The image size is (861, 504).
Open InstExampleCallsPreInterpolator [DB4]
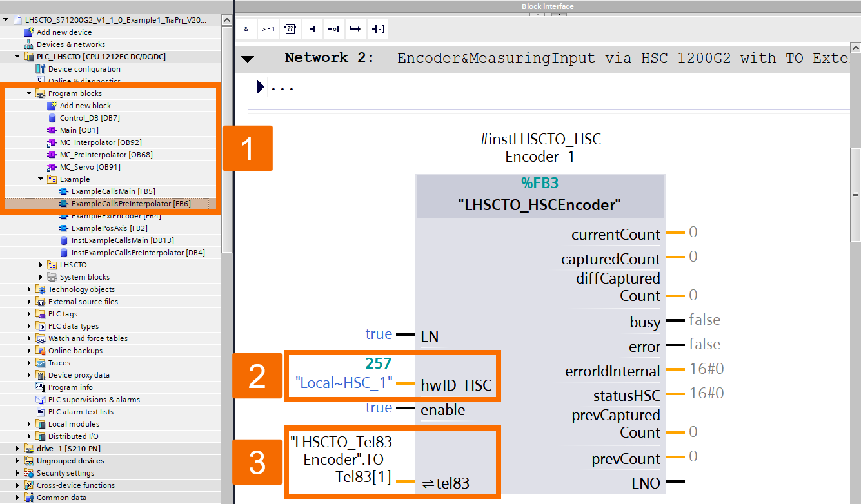138,253
